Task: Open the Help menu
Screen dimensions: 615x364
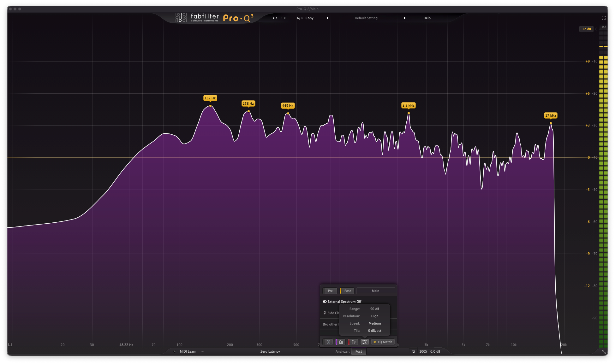Action: pyautogui.click(x=427, y=18)
